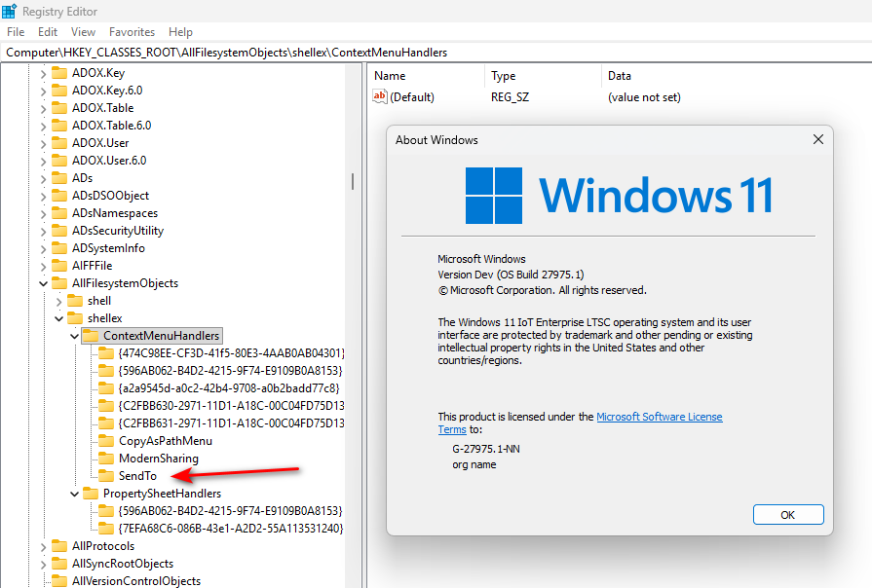This screenshot has height=588, width=872.
Task: Click the folder icon of {474C98EE-CF3D-41f5-80E3-4AAB0AB04301}
Action: [106, 353]
